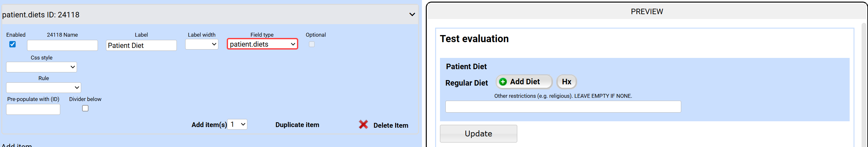Click the Other restrictions text field

(x=563, y=107)
